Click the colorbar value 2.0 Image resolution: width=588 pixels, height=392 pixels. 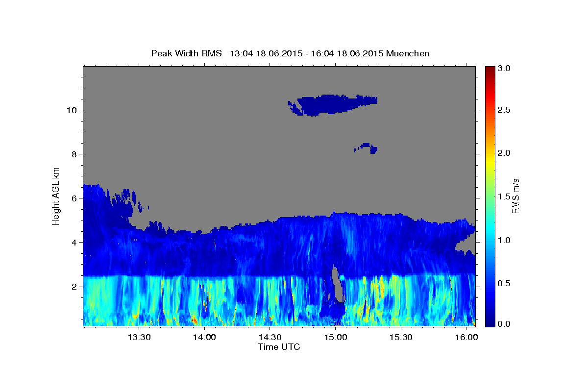tap(505, 153)
